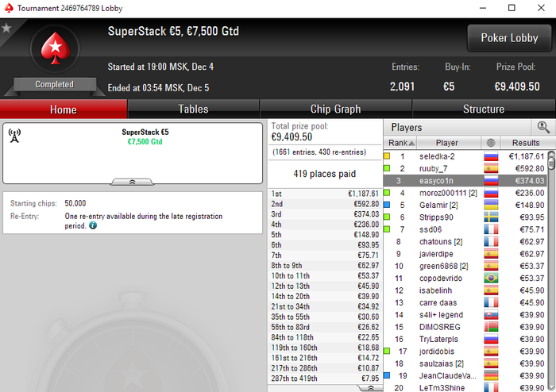Open the Chip Graph tab
Viewport: 556px width, 392px height.
pyautogui.click(x=335, y=109)
